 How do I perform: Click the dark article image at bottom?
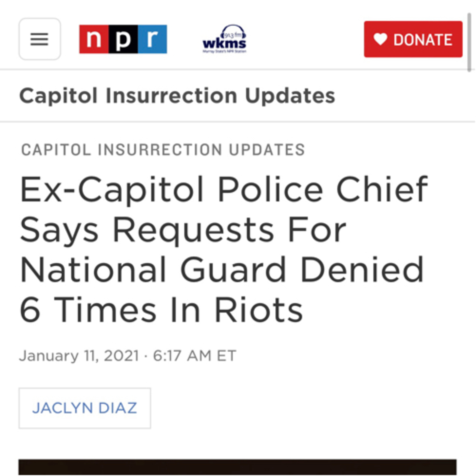(238, 467)
